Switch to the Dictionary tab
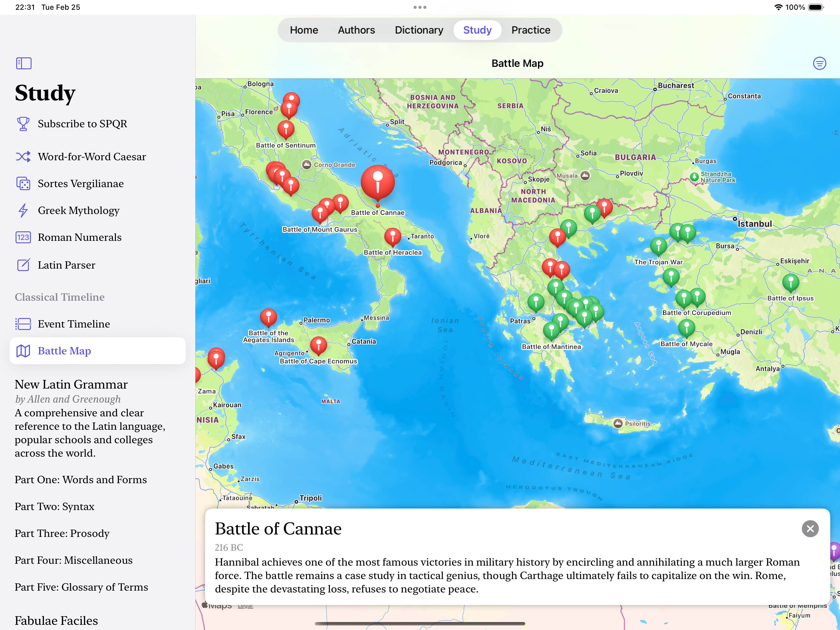The width and height of the screenshot is (840, 630). (419, 30)
